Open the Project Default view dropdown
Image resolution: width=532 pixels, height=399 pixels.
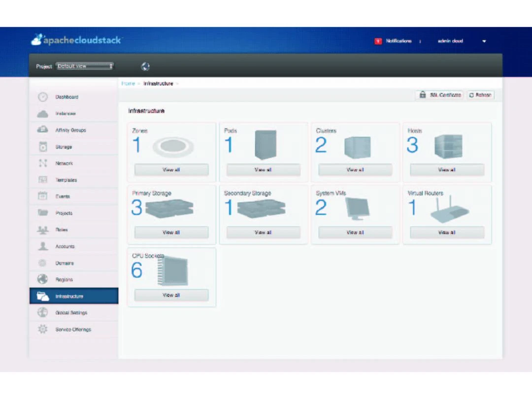(x=85, y=66)
